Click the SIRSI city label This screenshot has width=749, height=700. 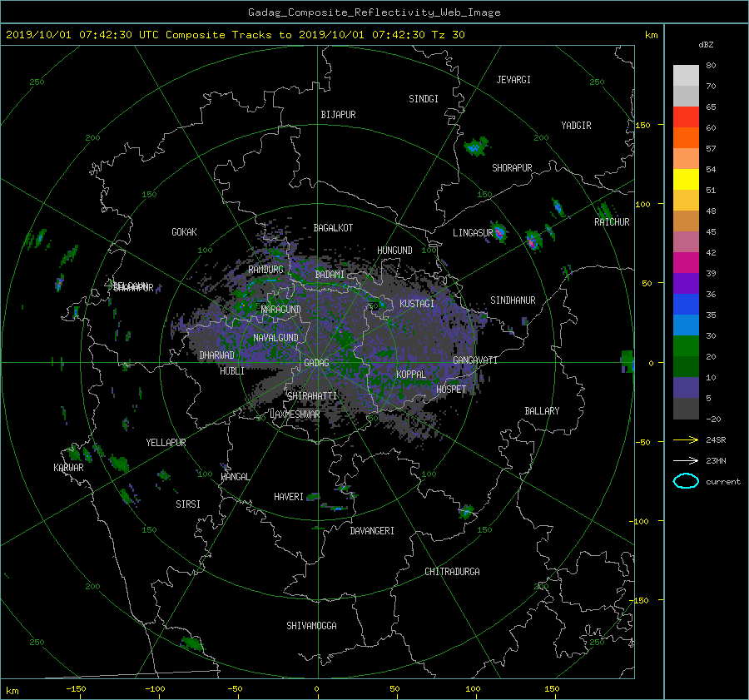click(x=188, y=504)
